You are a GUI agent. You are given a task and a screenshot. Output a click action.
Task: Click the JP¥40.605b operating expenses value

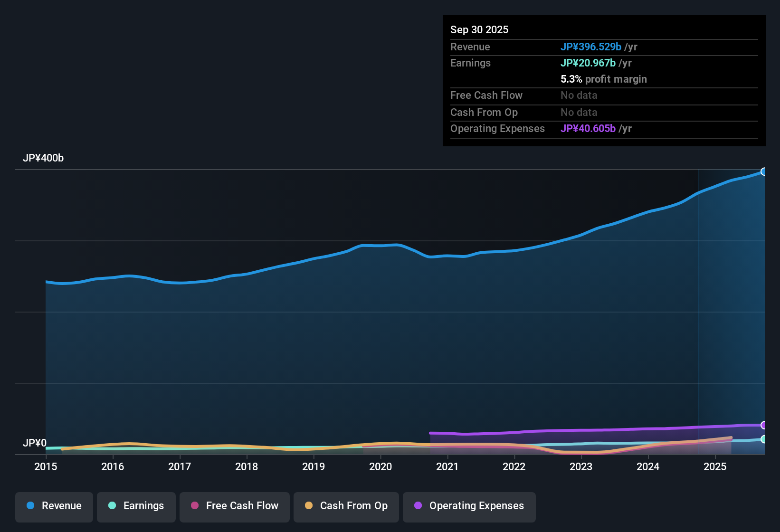pyautogui.click(x=589, y=128)
